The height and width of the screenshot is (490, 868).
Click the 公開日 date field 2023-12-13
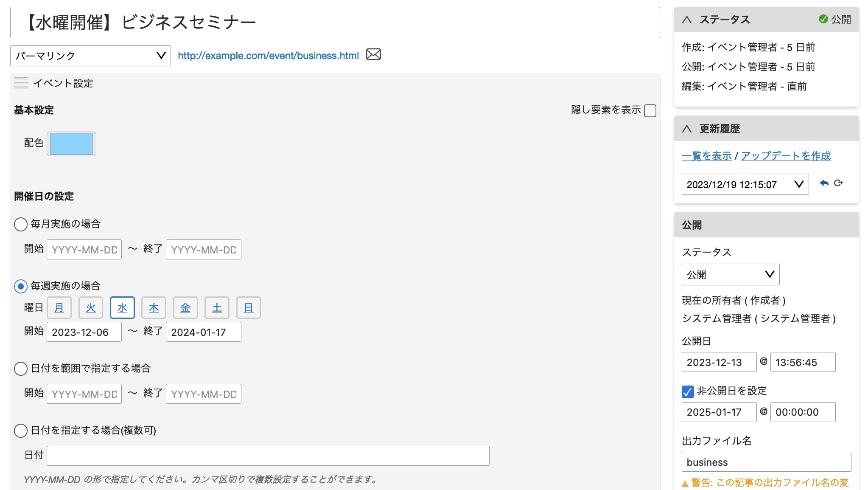(x=719, y=362)
